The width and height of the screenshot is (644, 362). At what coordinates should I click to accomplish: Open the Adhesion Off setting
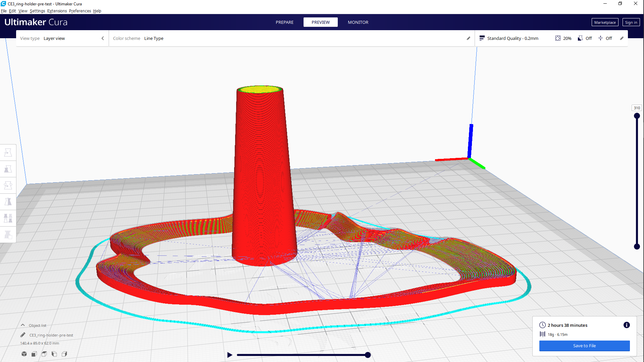pyautogui.click(x=605, y=39)
